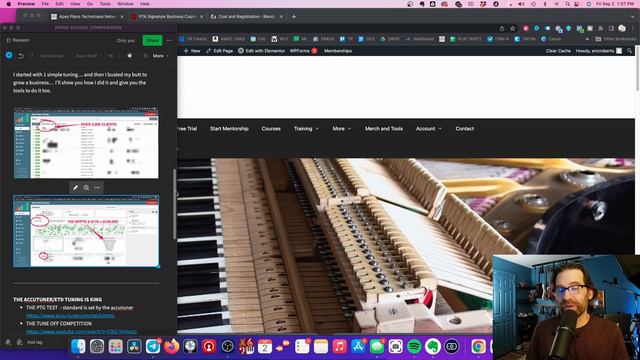
Task: Open the YouTube tune-off competition link
Action: 82,331
